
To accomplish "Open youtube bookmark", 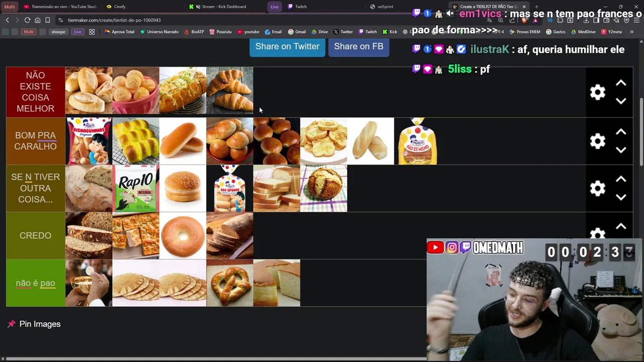I will tap(249, 32).
